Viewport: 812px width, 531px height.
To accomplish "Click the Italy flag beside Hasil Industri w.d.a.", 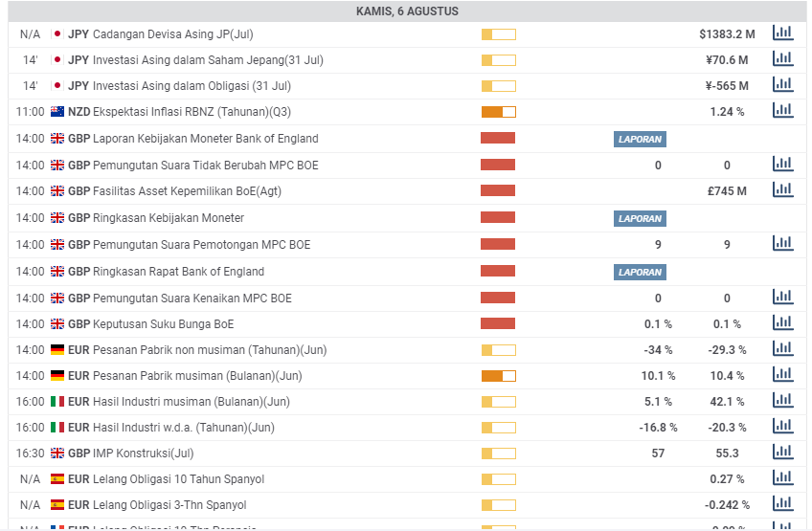I will [x=57, y=428].
